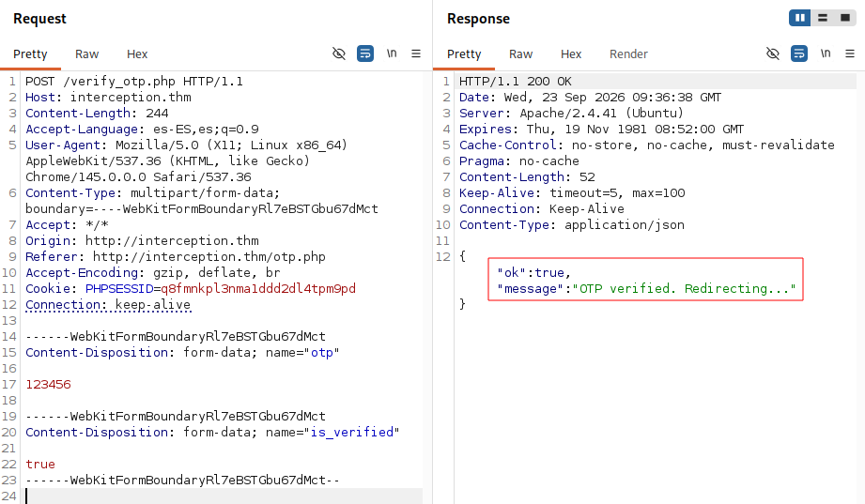Click the is_verified value true in request body
865x504 pixels.
(40, 465)
